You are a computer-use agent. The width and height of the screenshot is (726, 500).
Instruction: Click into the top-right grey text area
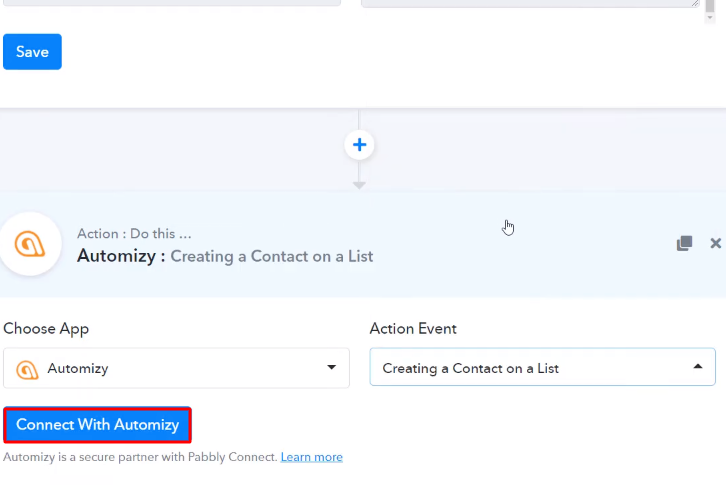(x=528, y=3)
